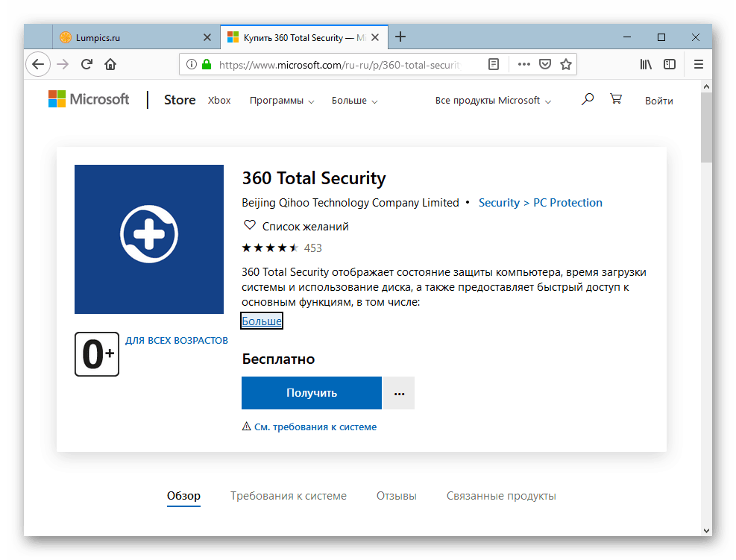Screen dimensions: 736x560
Task: Close the Lumpics.ru tab
Action: 207,37
